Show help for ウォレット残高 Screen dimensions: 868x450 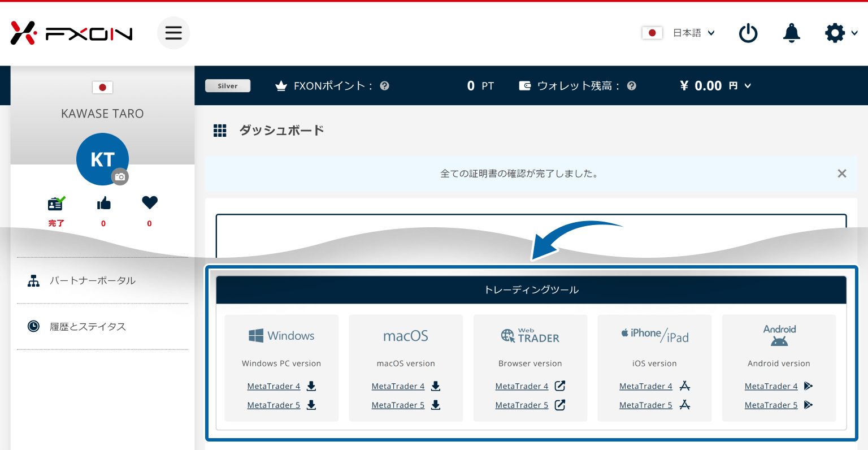tap(632, 86)
